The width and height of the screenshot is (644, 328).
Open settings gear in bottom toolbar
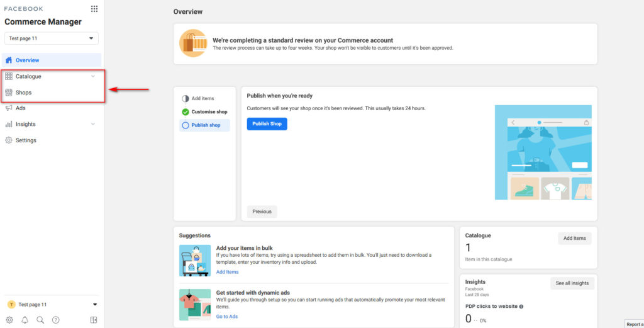coord(9,320)
